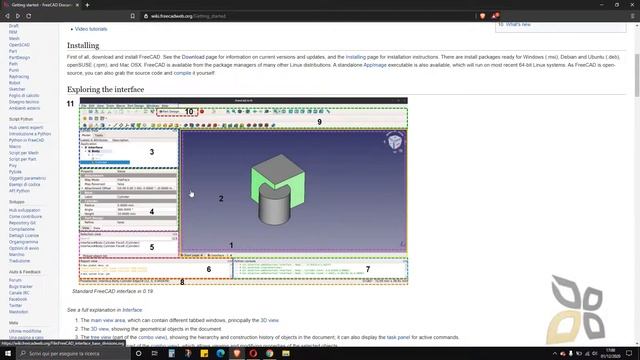The width and height of the screenshot is (640, 360).
Task: Bookmark this page with the bookmark icon
Action: click(x=133, y=16)
